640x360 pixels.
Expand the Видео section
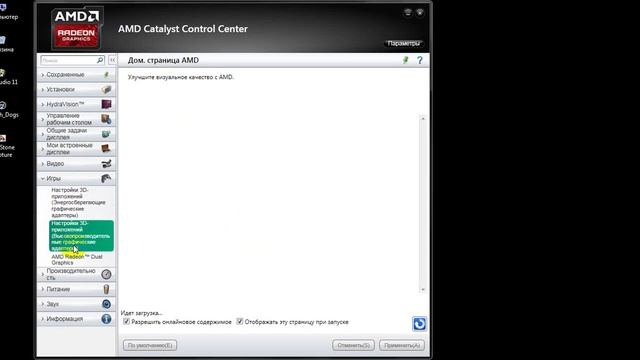(76, 164)
